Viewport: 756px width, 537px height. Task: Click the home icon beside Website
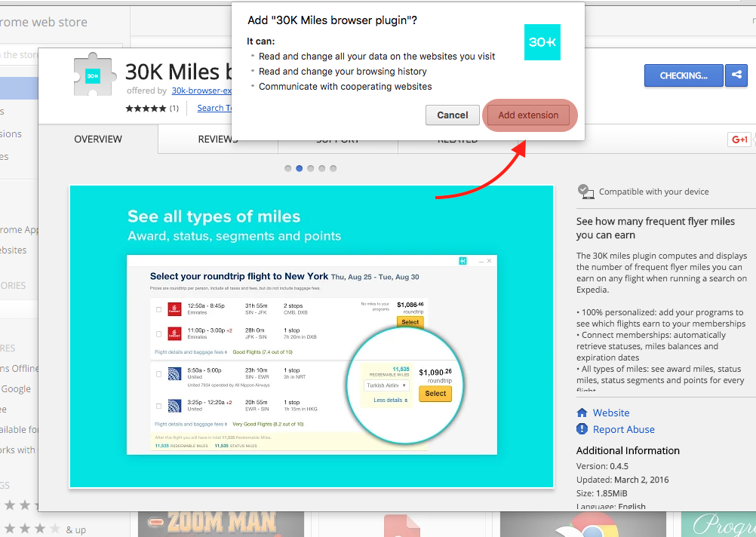pos(582,413)
